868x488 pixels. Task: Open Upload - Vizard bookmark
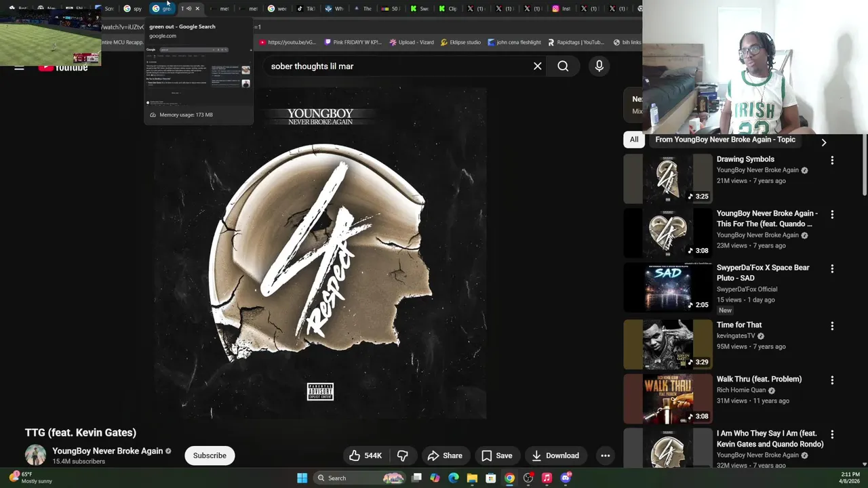[412, 42]
